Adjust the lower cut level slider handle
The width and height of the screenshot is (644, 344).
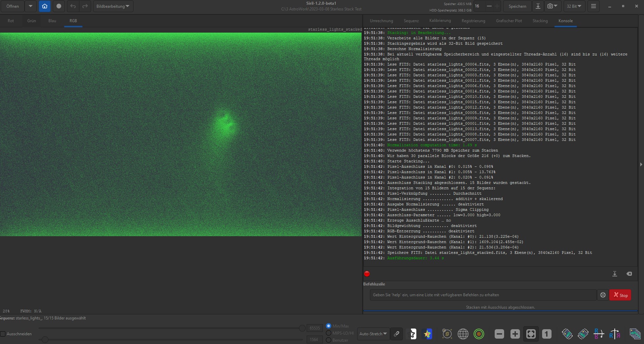tap(45, 340)
